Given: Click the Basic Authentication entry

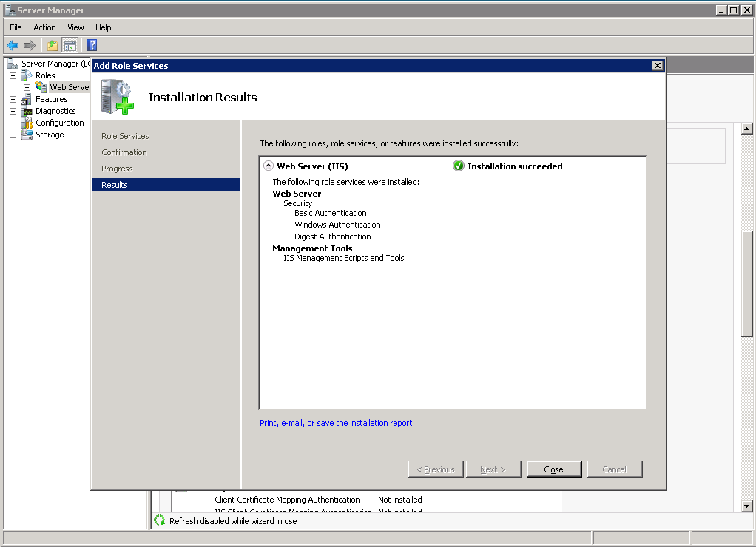Looking at the screenshot, I should [331, 213].
